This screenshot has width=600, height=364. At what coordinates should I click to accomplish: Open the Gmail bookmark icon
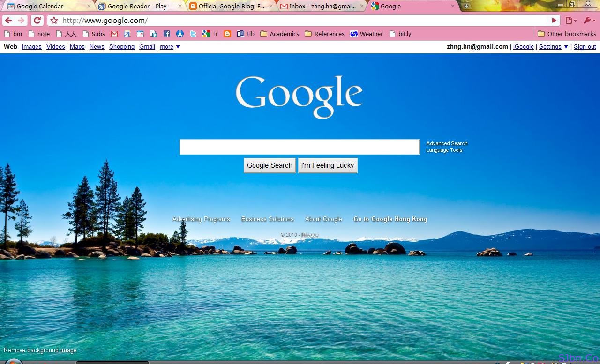[x=114, y=34]
